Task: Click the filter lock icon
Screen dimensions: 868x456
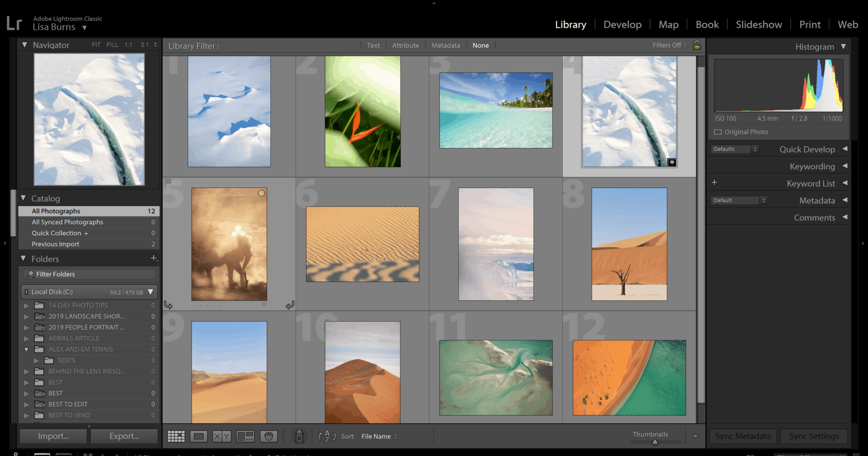Action: (x=697, y=45)
